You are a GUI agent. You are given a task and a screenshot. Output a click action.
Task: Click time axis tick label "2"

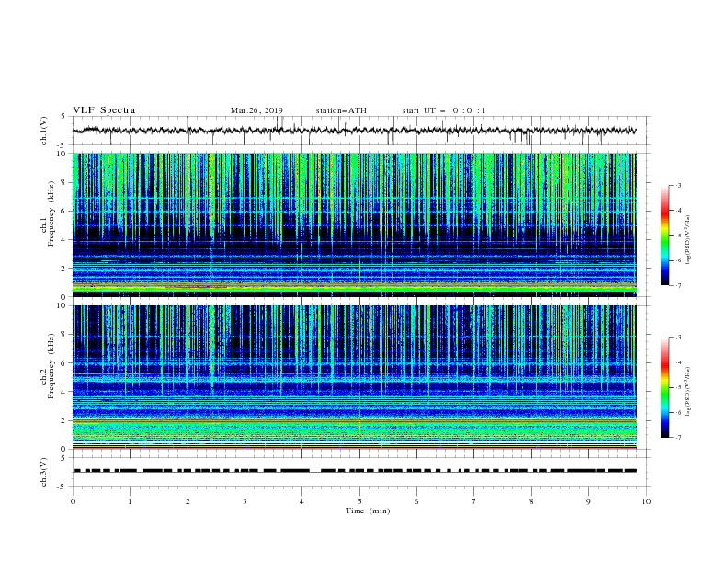pos(188,501)
